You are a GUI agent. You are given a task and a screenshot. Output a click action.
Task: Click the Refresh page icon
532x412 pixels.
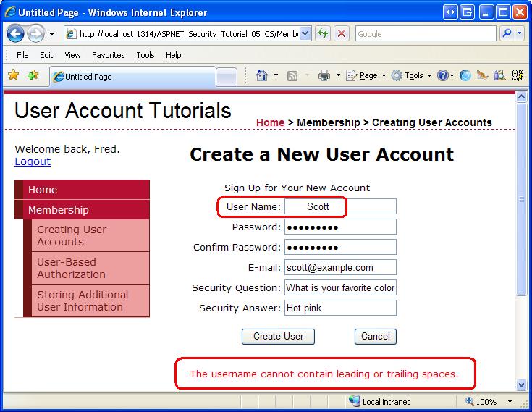click(x=323, y=33)
